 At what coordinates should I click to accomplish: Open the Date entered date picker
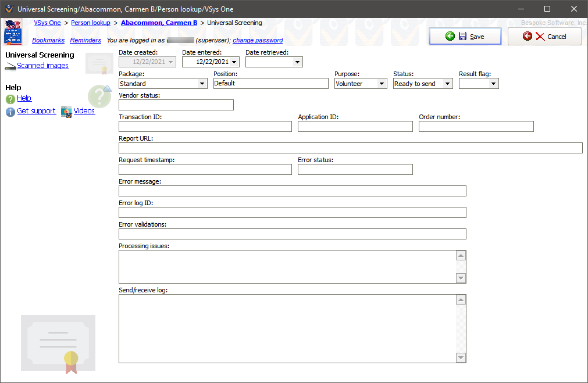pyautogui.click(x=234, y=62)
